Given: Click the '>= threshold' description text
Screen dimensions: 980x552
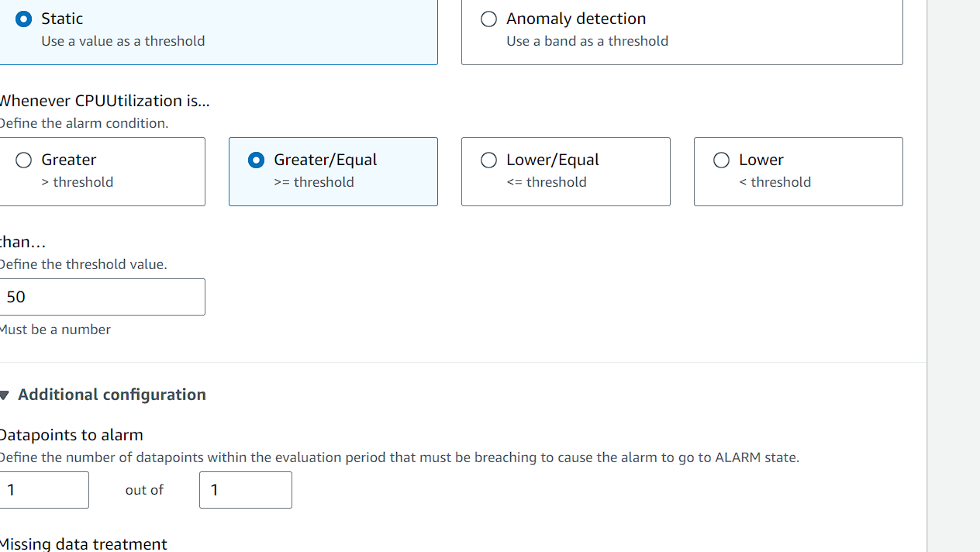Looking at the screenshot, I should tap(314, 182).
